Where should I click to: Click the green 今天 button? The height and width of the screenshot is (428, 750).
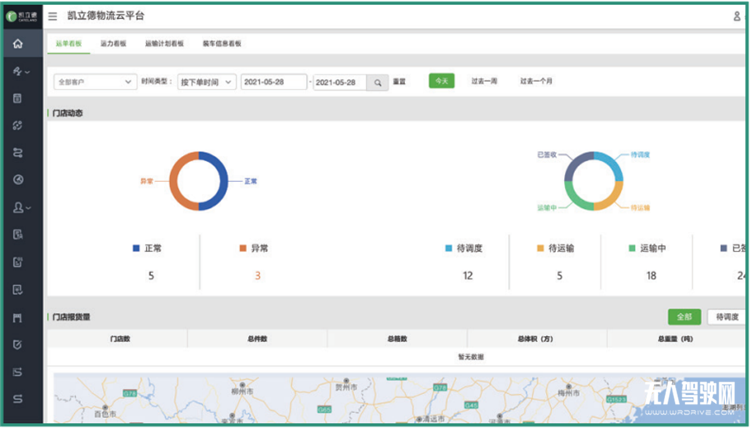click(441, 81)
